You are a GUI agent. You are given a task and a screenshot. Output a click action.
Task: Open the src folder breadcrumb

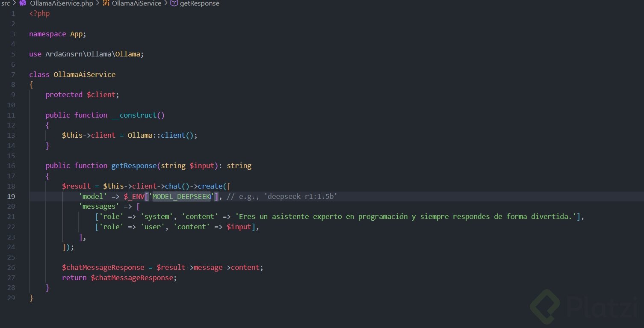coord(6,3)
